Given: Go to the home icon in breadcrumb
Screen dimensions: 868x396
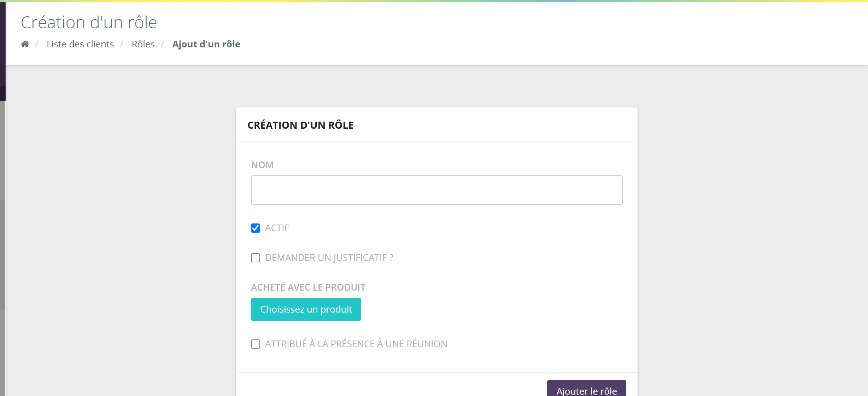Looking at the screenshot, I should (25, 44).
